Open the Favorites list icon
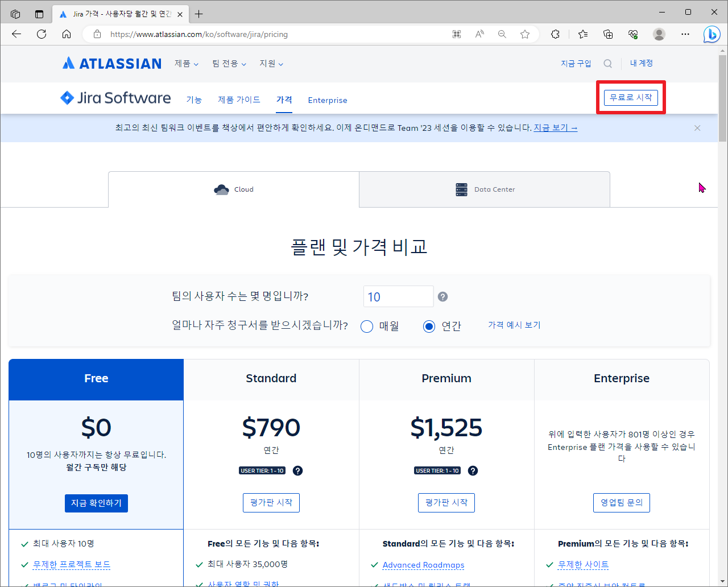 [x=583, y=34]
